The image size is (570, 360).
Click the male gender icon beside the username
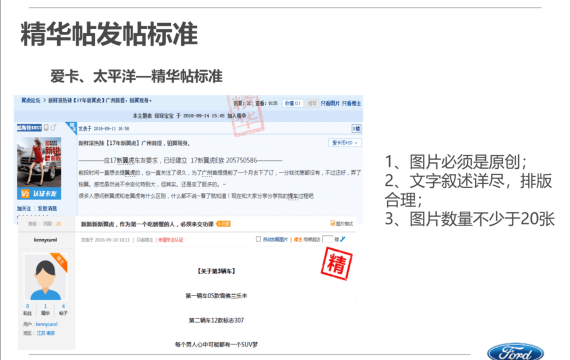(53, 128)
